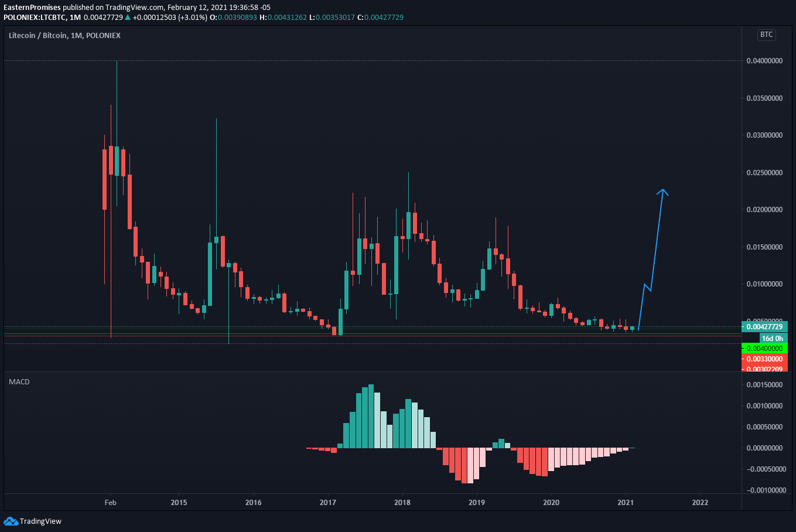Click the 0.04000000 price axis value
The image size is (796, 532).
click(764, 61)
